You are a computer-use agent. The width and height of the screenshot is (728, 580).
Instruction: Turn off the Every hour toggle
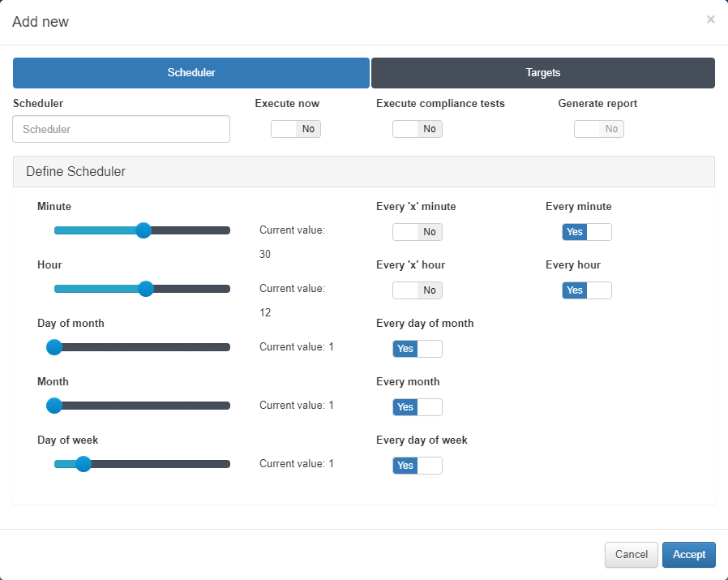click(x=587, y=290)
